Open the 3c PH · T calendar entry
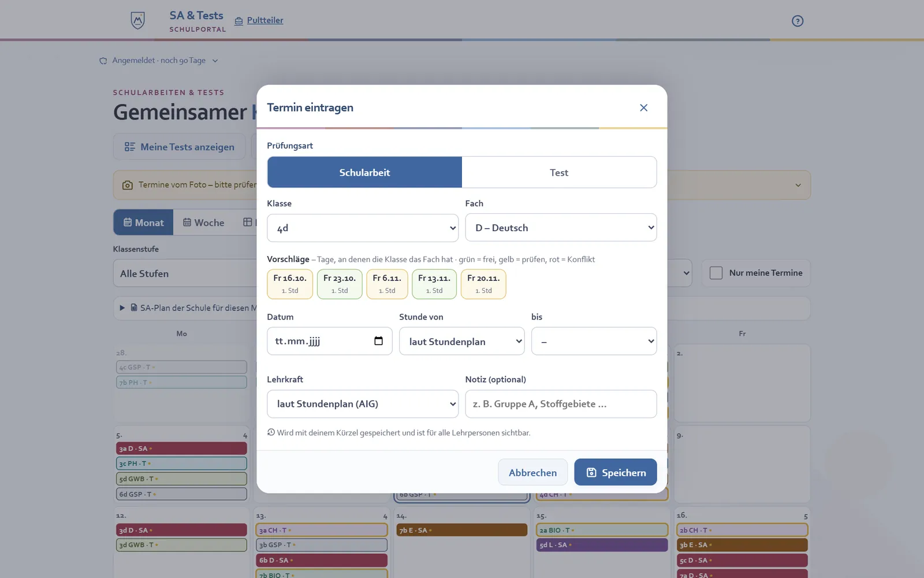 [x=181, y=464]
